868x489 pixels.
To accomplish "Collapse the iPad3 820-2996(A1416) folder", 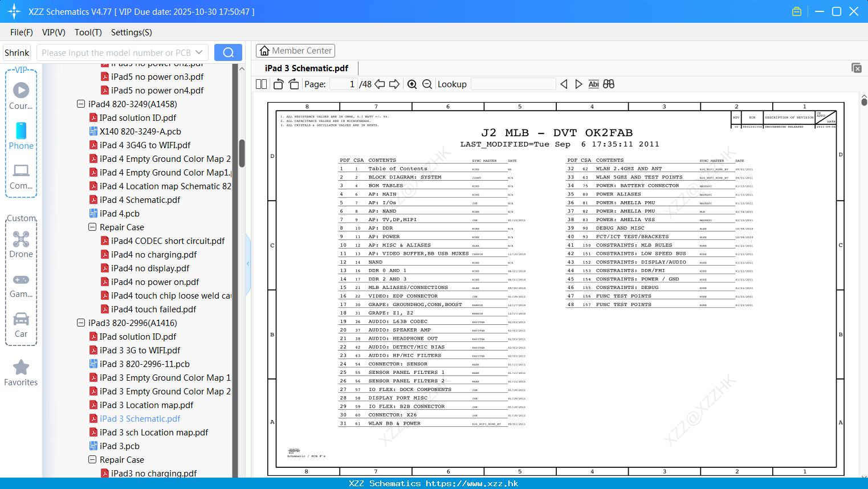I will [81, 323].
